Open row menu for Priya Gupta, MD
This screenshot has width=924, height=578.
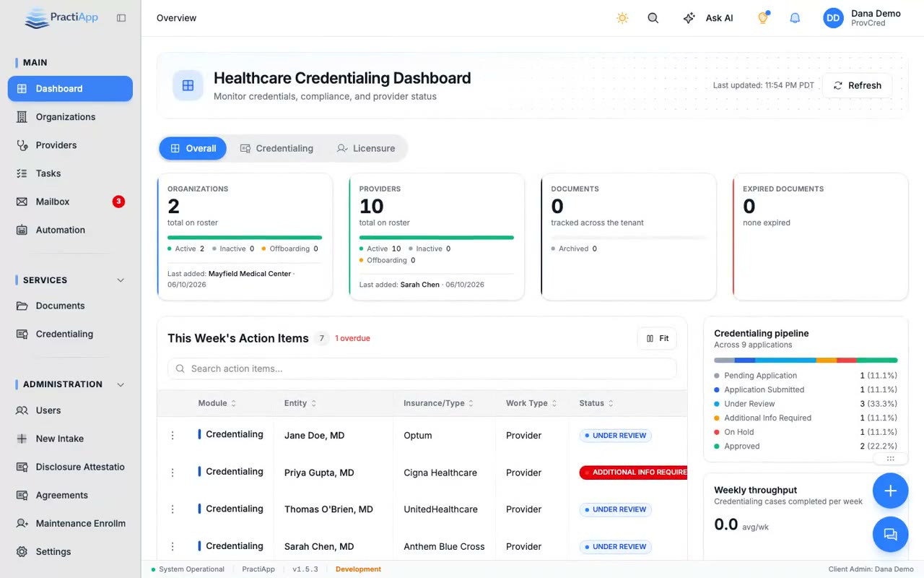pyautogui.click(x=173, y=473)
